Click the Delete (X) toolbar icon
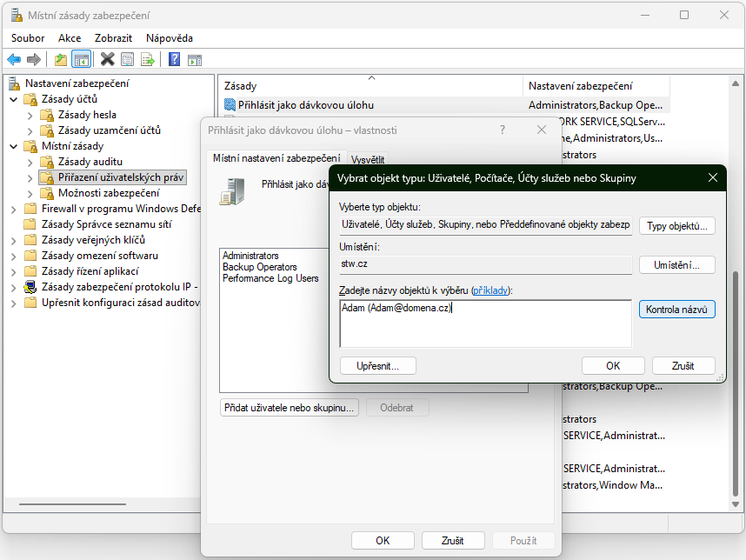This screenshot has height=560, width=746. click(x=108, y=59)
